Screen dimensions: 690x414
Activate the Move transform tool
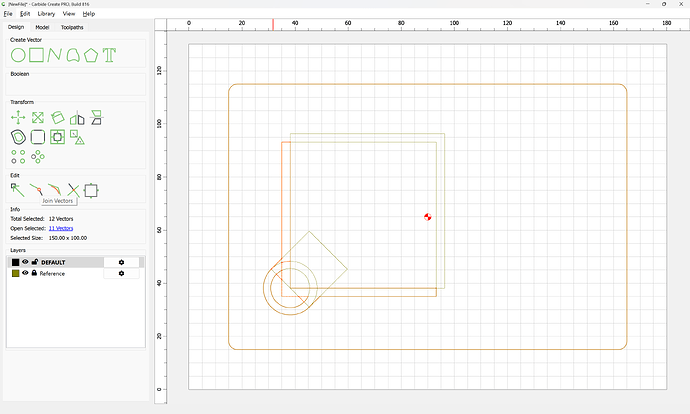18,117
